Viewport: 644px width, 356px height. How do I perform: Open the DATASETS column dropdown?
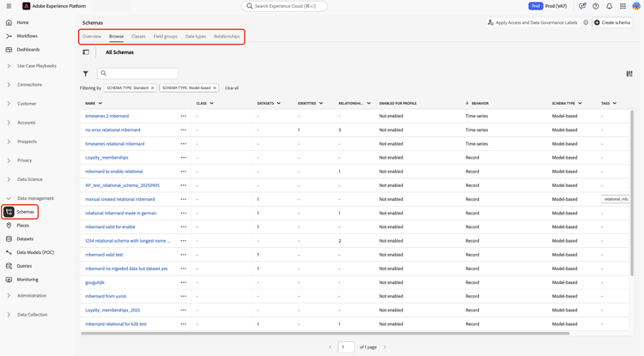[278, 103]
